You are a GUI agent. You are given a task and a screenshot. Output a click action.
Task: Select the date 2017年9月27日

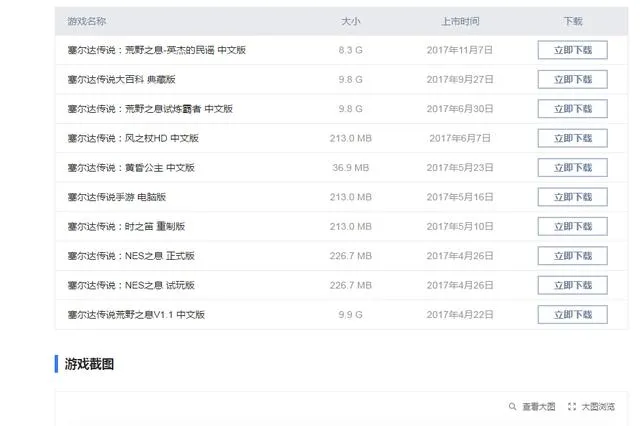[460, 79]
